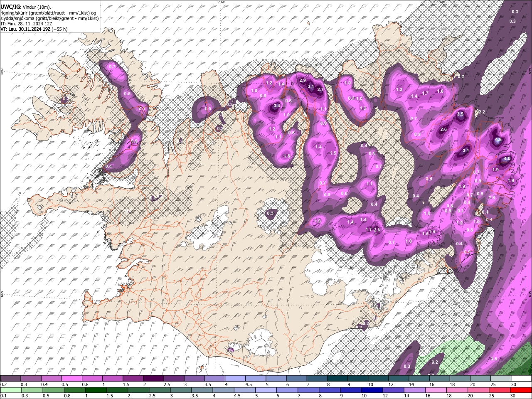532x399 pixels.
Task: Click the '4.8' precipitation value on the map
Action: (x=498, y=140)
